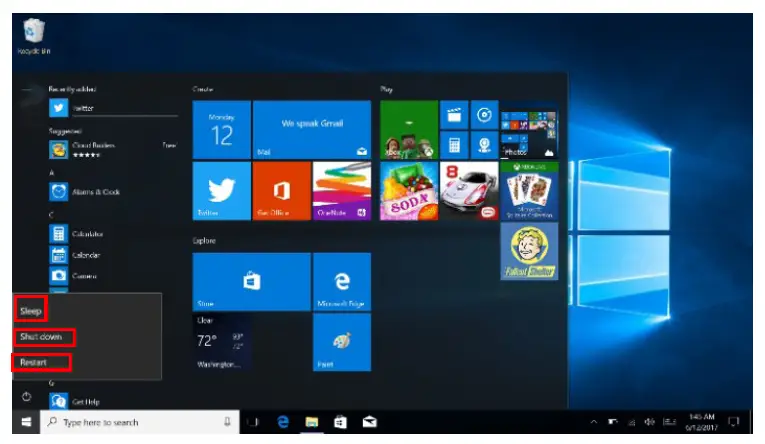This screenshot has width=765, height=444.
Task: Click the letter A index header
Action: (x=51, y=173)
